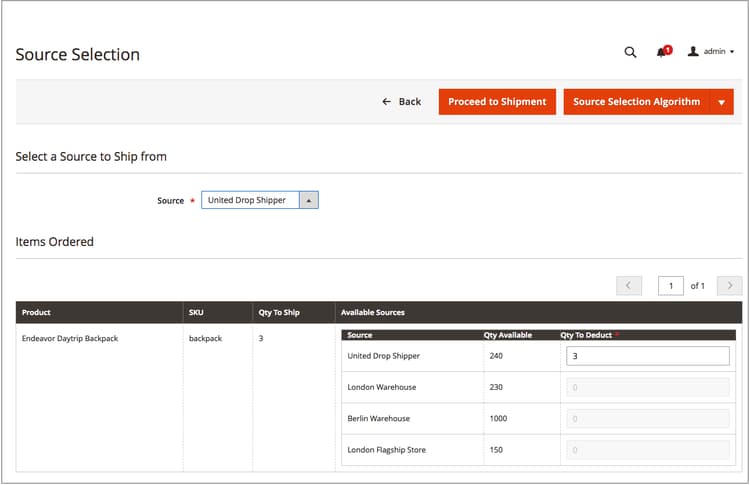750x485 pixels.
Task: Click the Items Ordered section heading
Action: 55,242
